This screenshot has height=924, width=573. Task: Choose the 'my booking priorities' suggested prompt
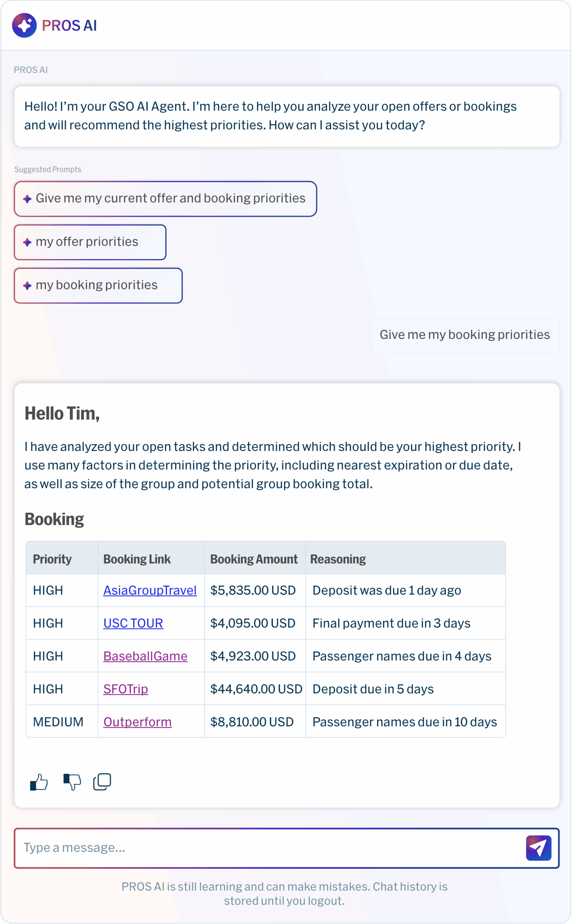97,285
